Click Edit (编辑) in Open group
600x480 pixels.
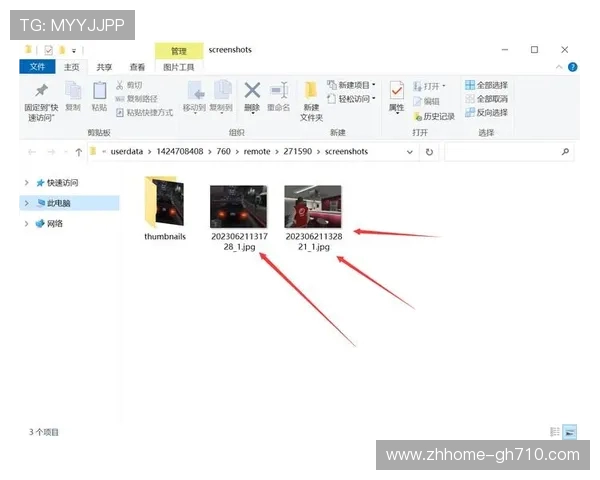(426, 101)
